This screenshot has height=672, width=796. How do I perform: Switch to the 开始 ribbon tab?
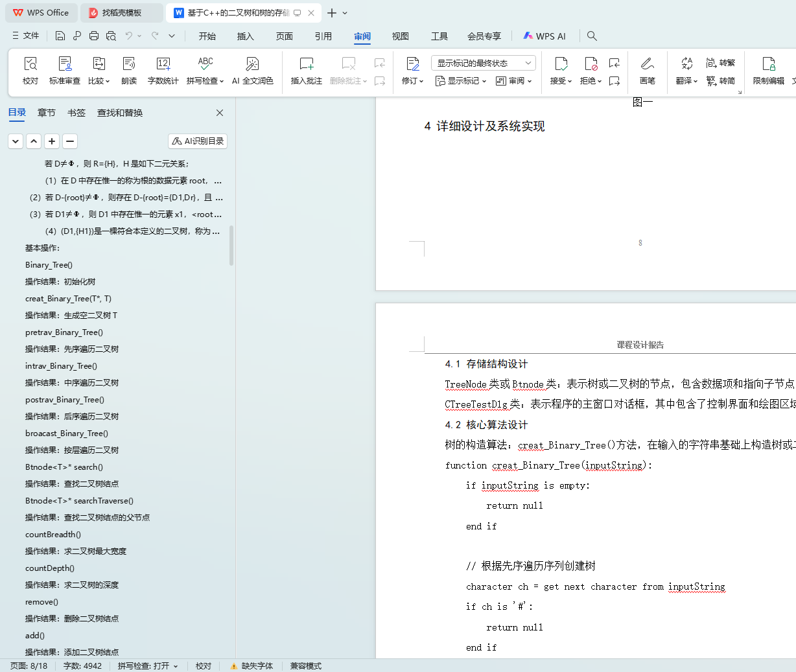pyautogui.click(x=207, y=36)
